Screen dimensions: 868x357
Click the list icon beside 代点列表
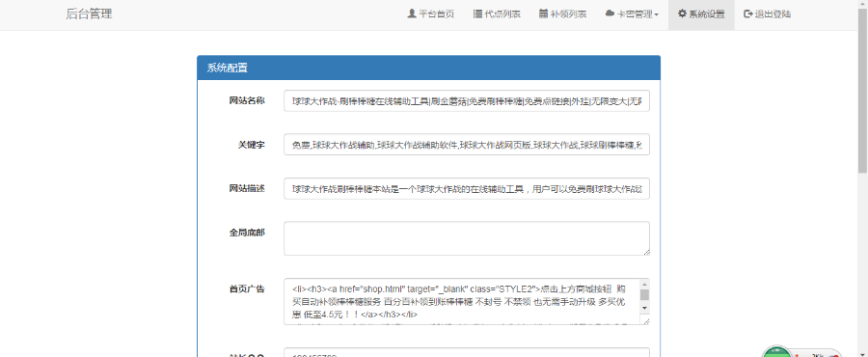click(x=477, y=14)
